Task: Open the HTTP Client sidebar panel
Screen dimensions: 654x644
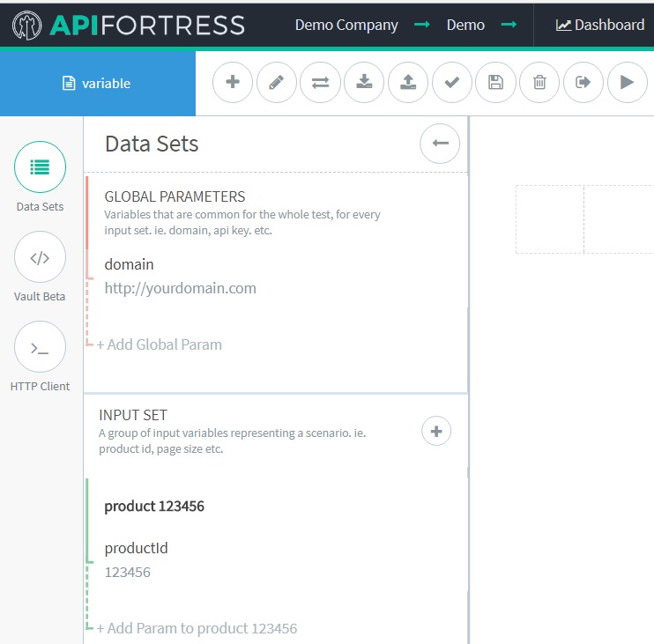Action: point(40,347)
